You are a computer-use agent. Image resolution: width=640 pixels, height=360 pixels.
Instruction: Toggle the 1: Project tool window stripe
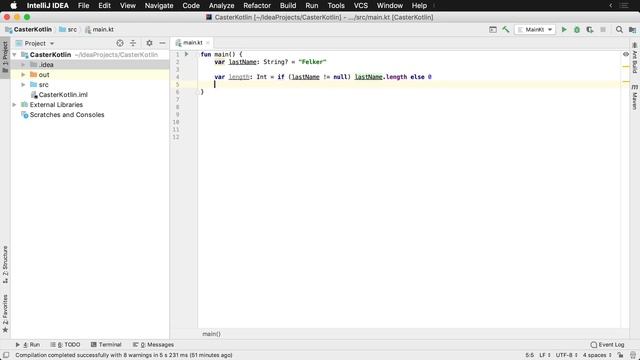click(5, 57)
